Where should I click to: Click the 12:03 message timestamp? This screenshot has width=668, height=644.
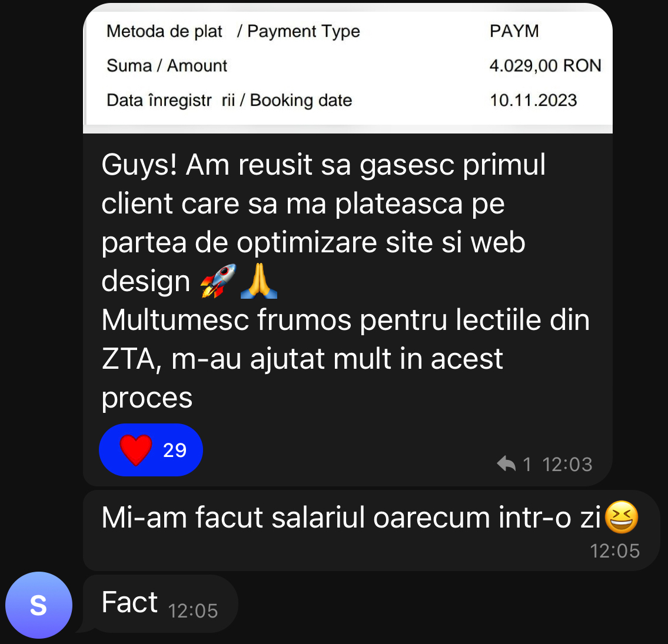click(x=567, y=465)
